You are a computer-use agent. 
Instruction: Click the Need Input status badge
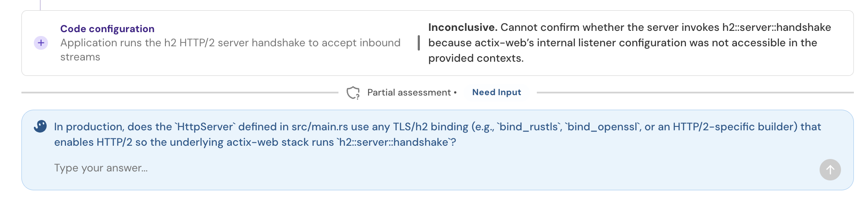pos(497,92)
